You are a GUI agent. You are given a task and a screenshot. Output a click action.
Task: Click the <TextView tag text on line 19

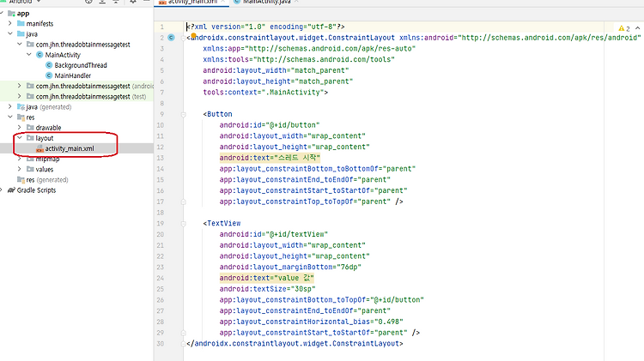click(x=222, y=223)
